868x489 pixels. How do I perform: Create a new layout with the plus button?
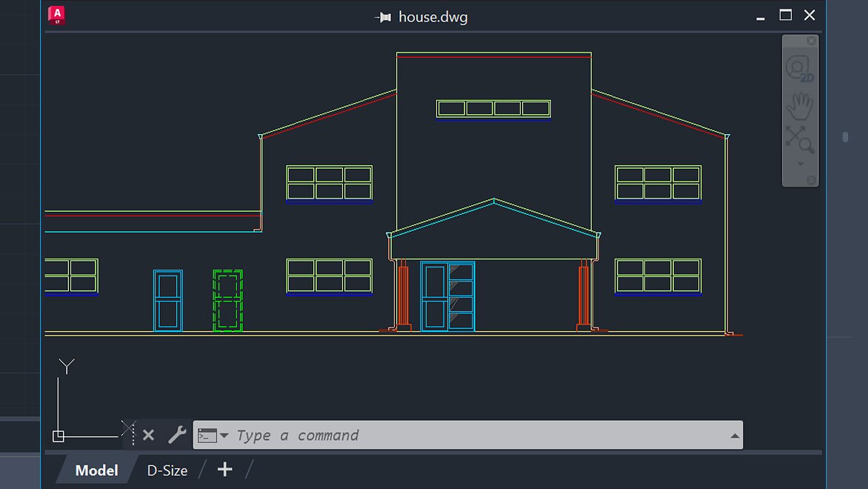224,469
